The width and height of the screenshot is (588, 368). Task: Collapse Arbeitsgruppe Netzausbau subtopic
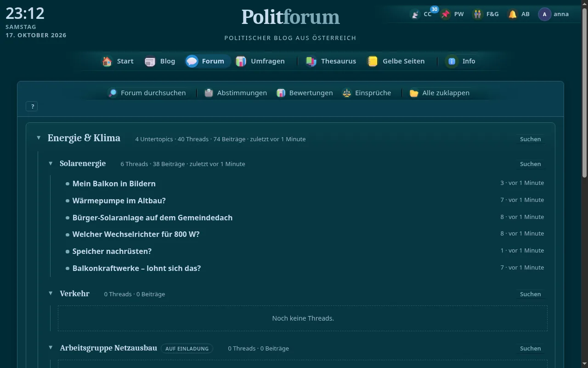click(x=51, y=348)
